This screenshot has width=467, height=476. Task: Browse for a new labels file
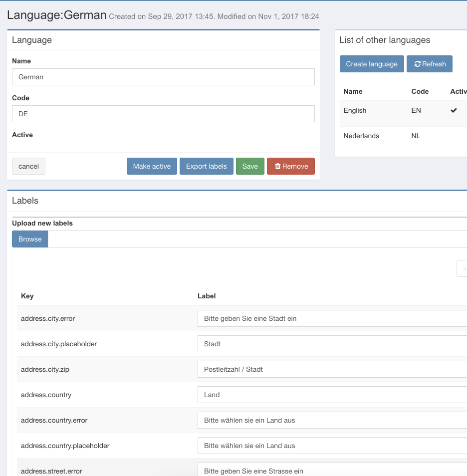point(30,239)
